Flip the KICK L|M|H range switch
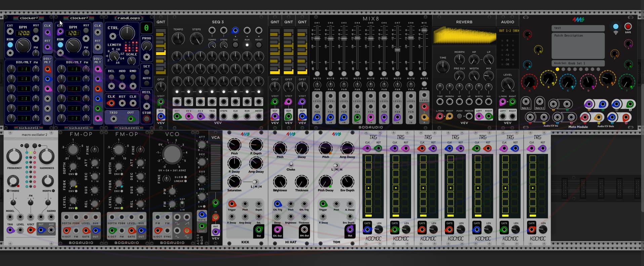The height and width of the screenshot is (266, 644). pyautogui.click(x=255, y=182)
